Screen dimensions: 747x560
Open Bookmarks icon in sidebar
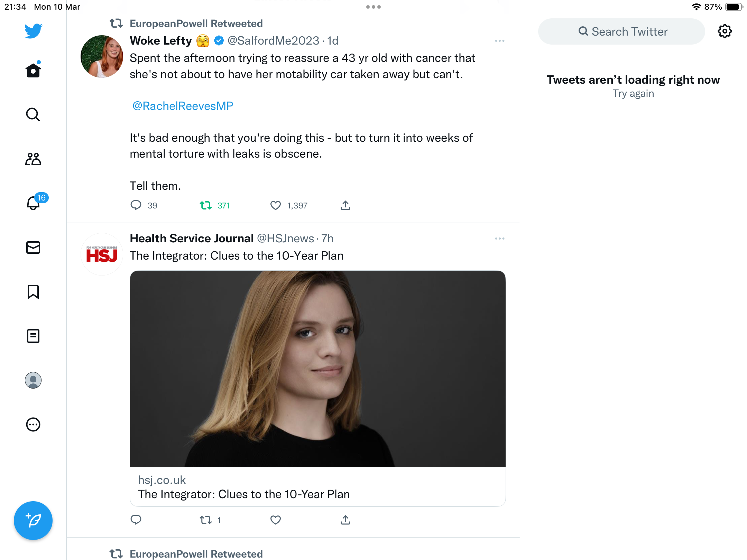tap(33, 292)
